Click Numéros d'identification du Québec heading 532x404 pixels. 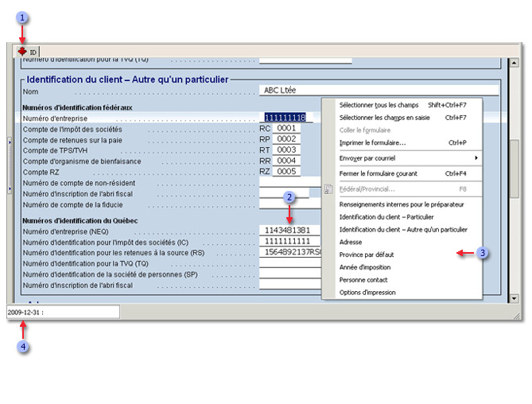(80, 221)
